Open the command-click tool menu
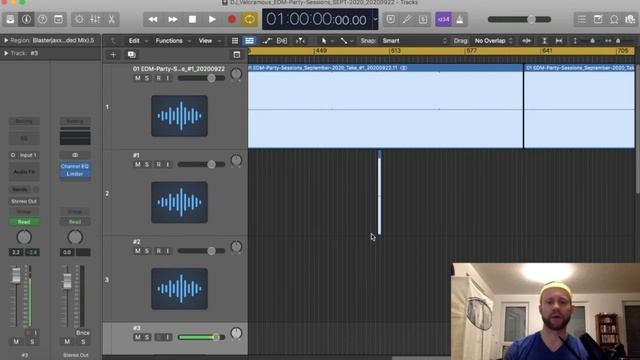Screen dimensions: 640x360 [347, 40]
